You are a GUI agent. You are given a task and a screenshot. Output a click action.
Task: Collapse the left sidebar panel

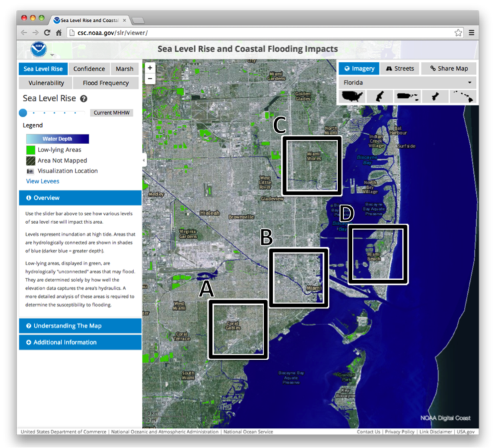[x=145, y=160]
